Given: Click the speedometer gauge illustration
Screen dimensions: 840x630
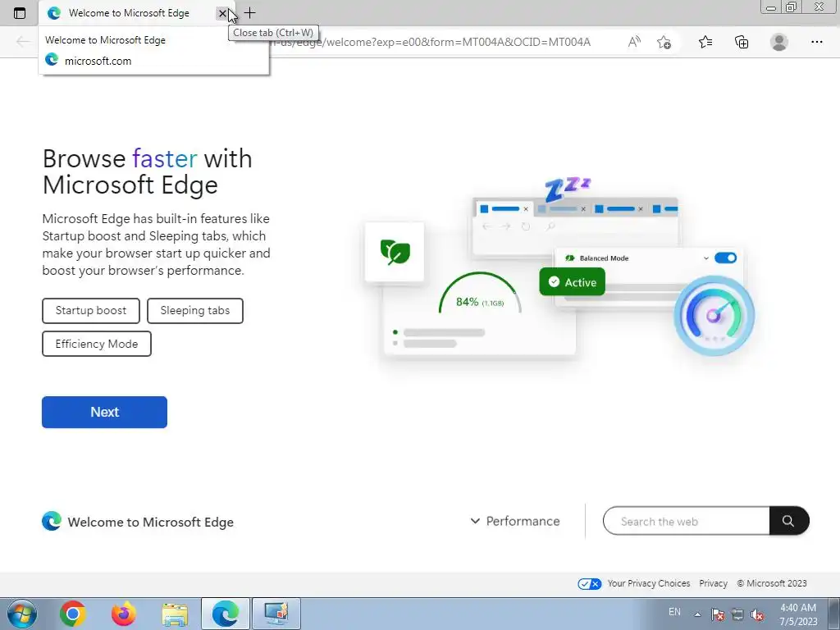Looking at the screenshot, I should coord(714,316).
